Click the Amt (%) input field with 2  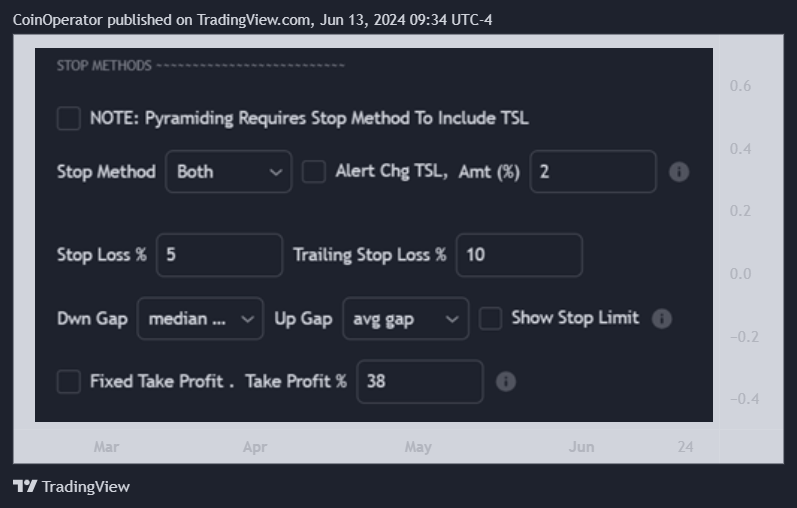pos(593,171)
